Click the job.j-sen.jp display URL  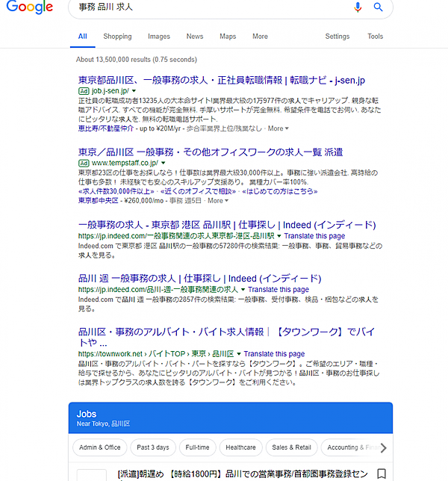coord(111,91)
